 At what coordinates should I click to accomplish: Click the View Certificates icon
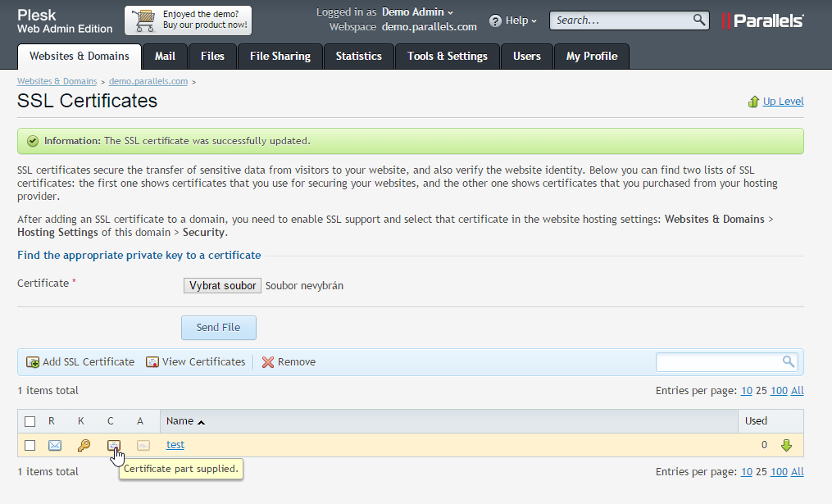(x=152, y=362)
